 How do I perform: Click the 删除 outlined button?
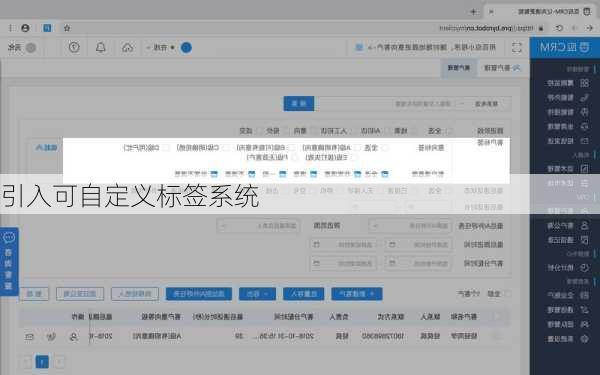(x=34, y=294)
